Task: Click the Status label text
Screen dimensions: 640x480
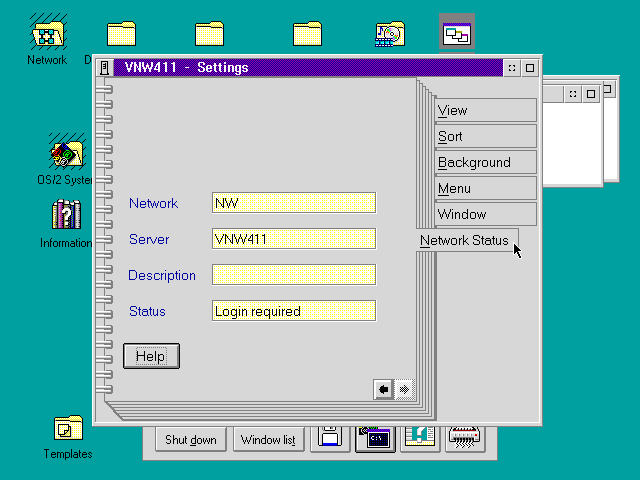Action: [147, 311]
